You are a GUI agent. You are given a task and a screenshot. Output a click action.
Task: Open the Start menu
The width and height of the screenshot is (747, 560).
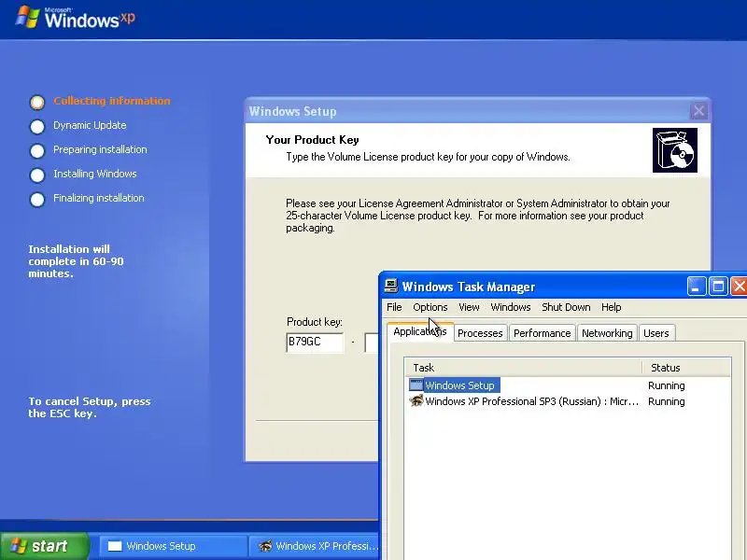44,546
